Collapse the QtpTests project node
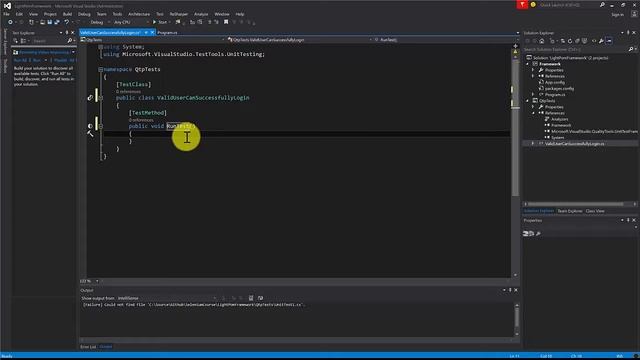 point(527,101)
